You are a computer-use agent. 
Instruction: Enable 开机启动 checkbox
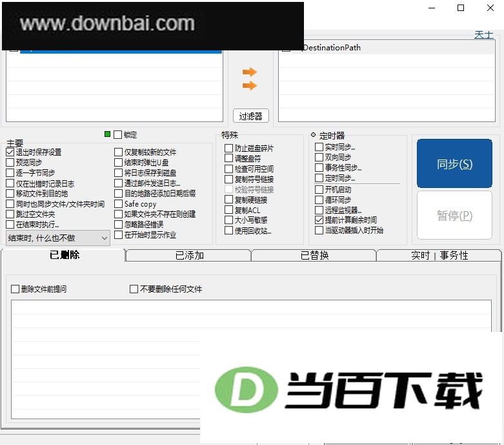pos(319,189)
